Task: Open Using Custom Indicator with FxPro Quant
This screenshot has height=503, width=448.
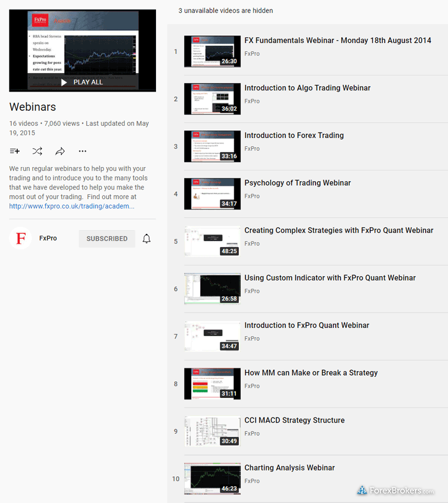Action: (x=330, y=278)
